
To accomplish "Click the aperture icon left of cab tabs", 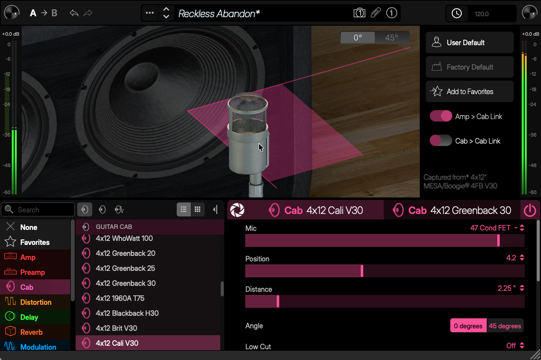I will [237, 210].
